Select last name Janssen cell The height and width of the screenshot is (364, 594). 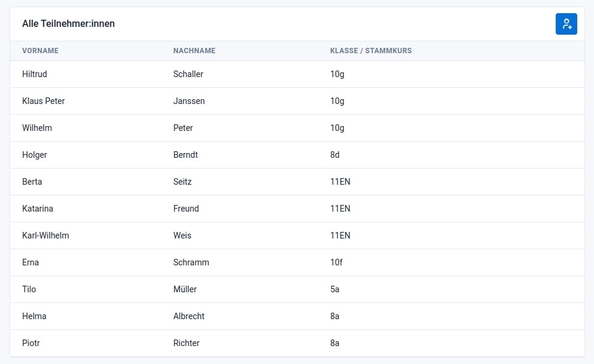coord(189,101)
